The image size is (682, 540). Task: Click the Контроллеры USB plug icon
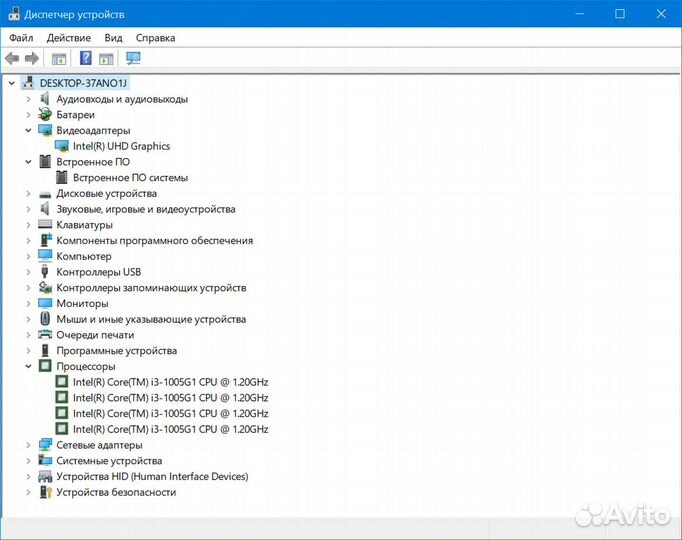[45, 272]
